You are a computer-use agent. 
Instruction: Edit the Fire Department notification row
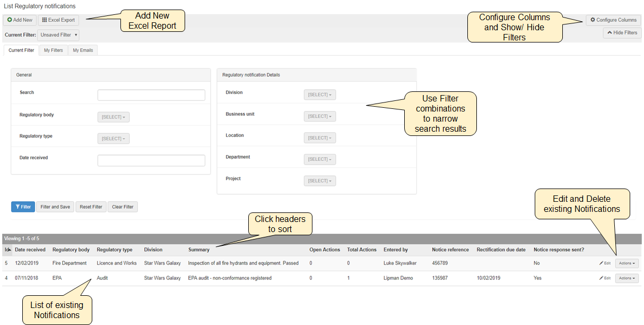tap(605, 263)
